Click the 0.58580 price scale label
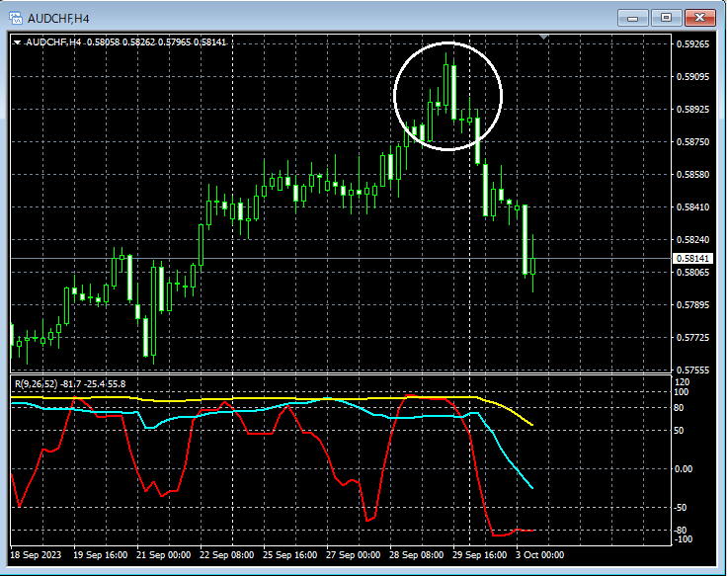The width and height of the screenshot is (728, 576). [692, 175]
